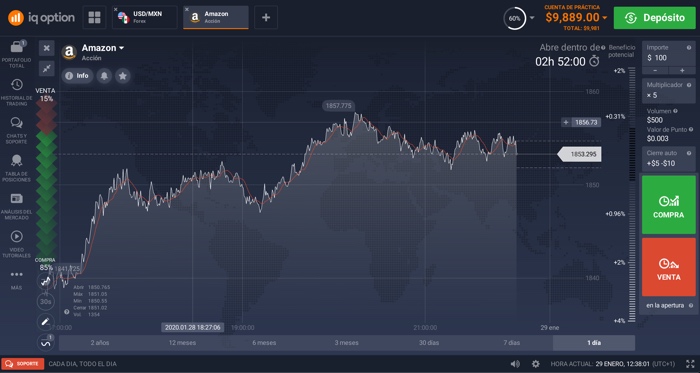Click the iq option logo
700x373 pixels.
[41, 18]
